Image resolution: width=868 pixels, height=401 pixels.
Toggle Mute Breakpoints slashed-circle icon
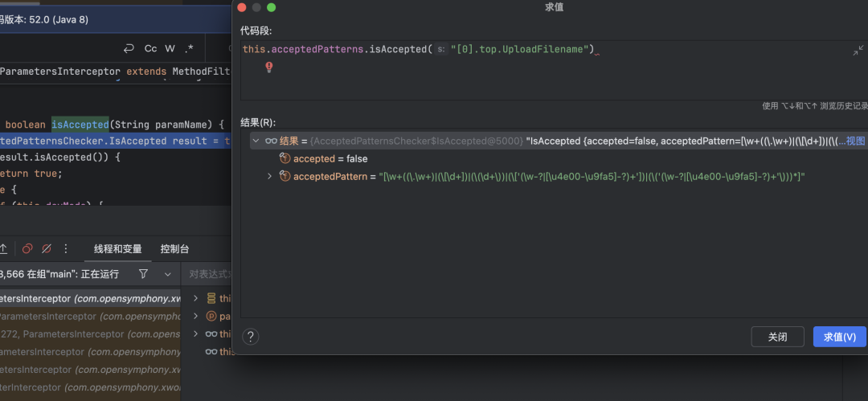click(47, 248)
